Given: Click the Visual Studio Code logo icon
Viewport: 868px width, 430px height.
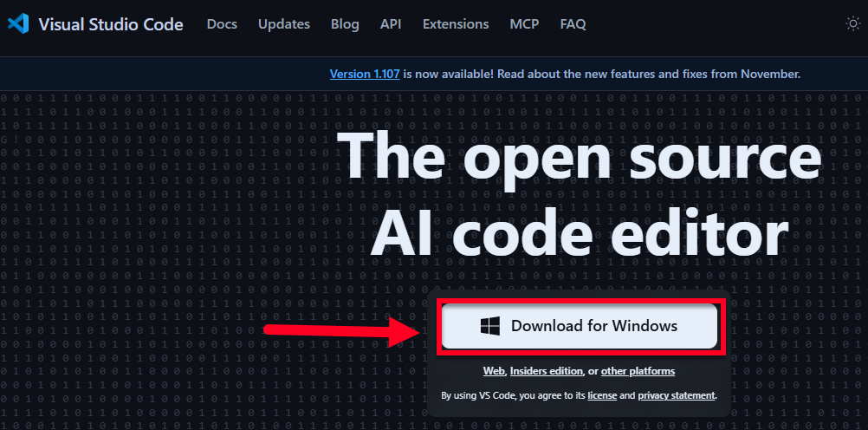Looking at the screenshot, I should (18, 24).
